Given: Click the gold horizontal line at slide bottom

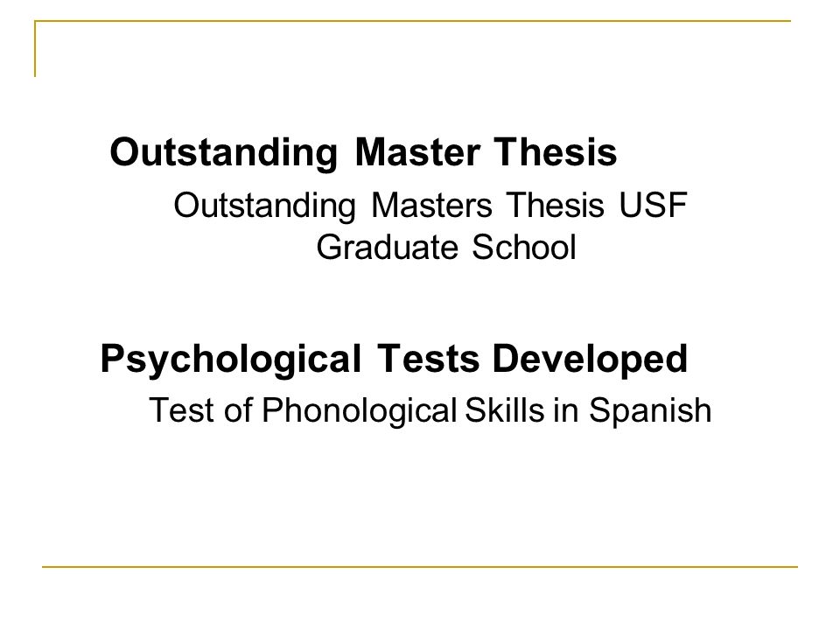Looking at the screenshot, I should (x=419, y=566).
